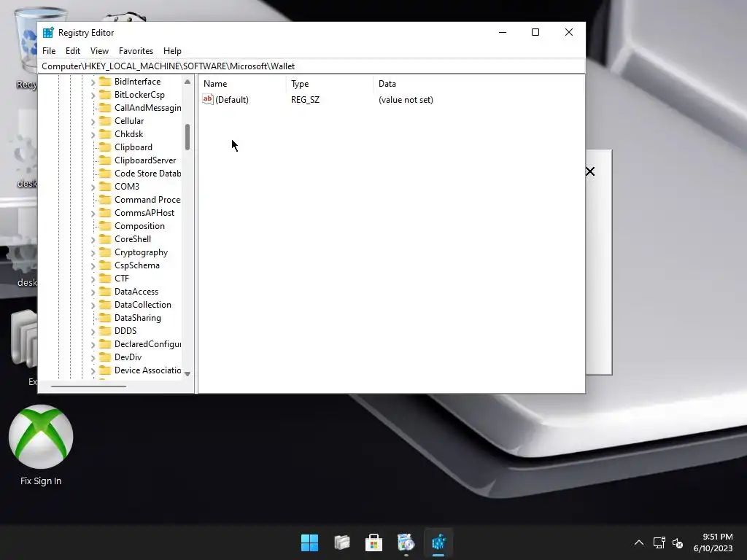Open the Windows Start menu
The width and height of the screenshot is (747, 560).
[x=309, y=542]
